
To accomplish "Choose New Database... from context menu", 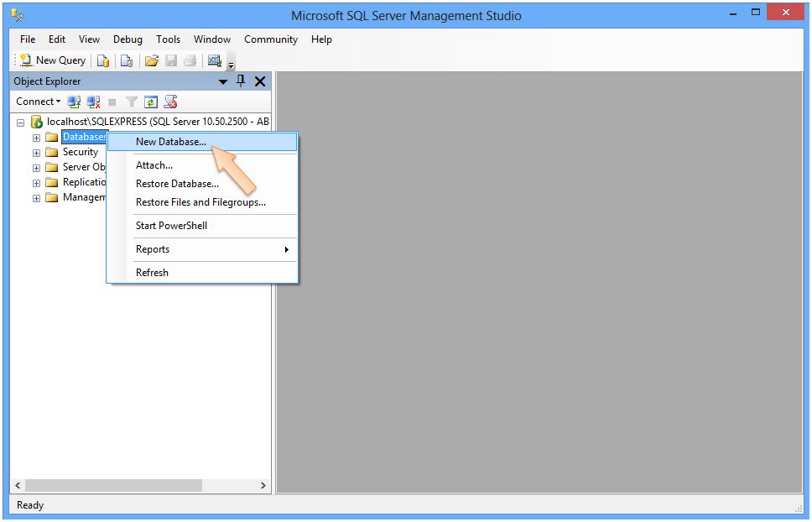I will coord(202,142).
